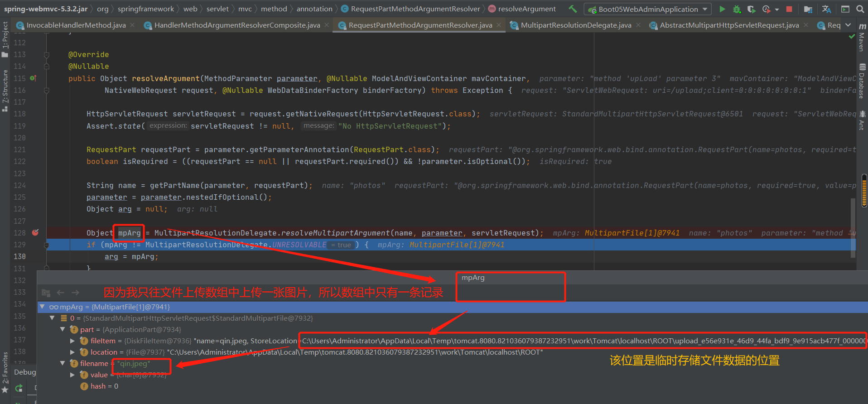Select the hash = 0 variable row
The width and height of the screenshot is (868, 404).
(452, 386)
